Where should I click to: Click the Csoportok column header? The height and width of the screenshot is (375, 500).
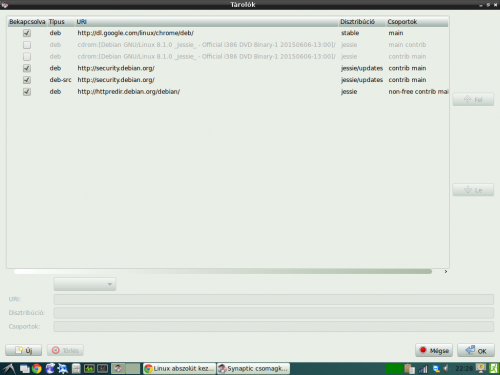(417, 22)
